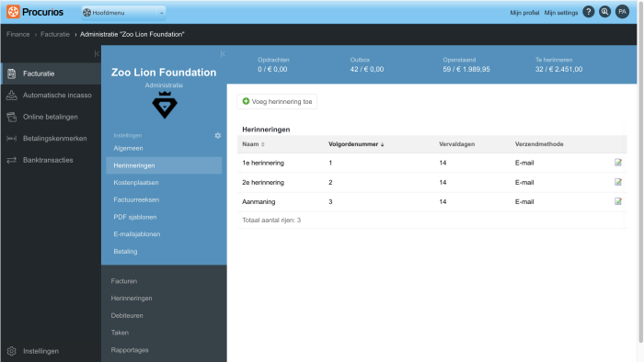The height and width of the screenshot is (362, 644).
Task: Click the Opdrachten statistic
Action: click(x=273, y=65)
